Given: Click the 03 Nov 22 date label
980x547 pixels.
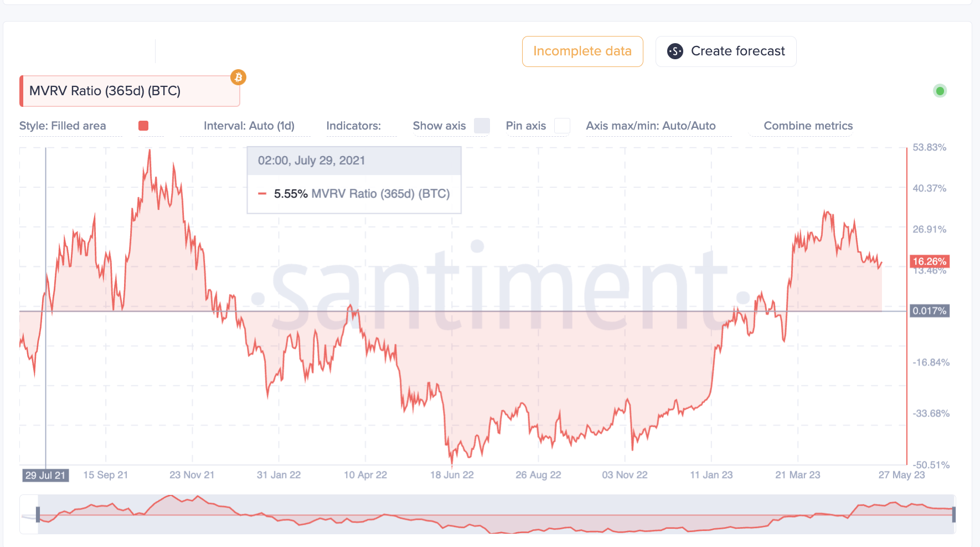Looking at the screenshot, I should click(625, 475).
